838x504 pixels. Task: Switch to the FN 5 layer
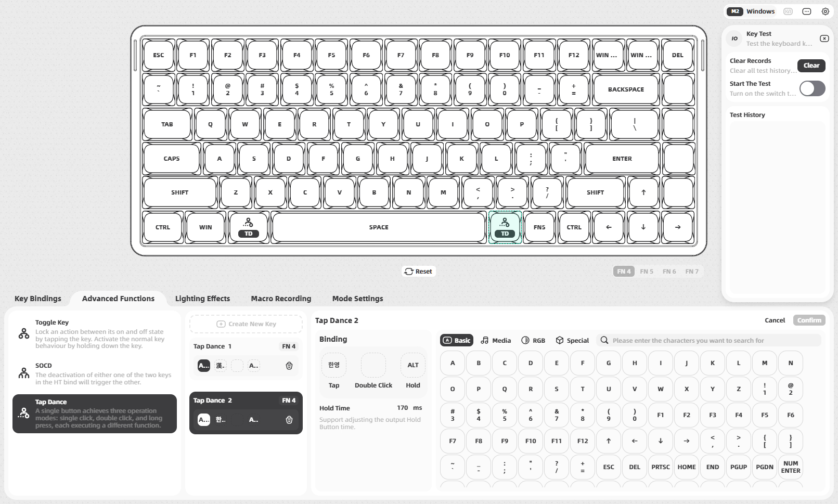tap(647, 271)
